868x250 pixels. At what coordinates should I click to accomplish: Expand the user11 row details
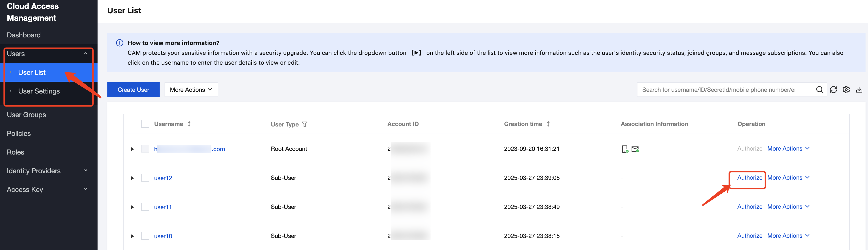click(x=133, y=207)
